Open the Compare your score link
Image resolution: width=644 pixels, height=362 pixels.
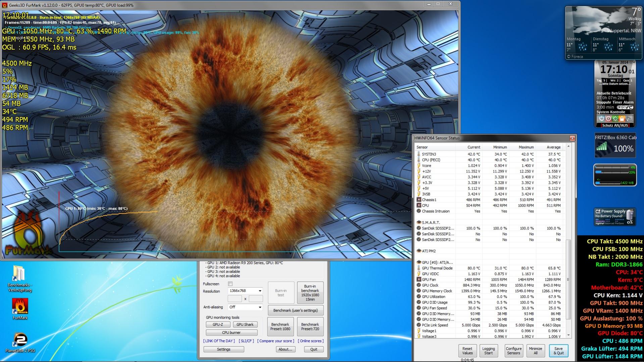(x=276, y=341)
